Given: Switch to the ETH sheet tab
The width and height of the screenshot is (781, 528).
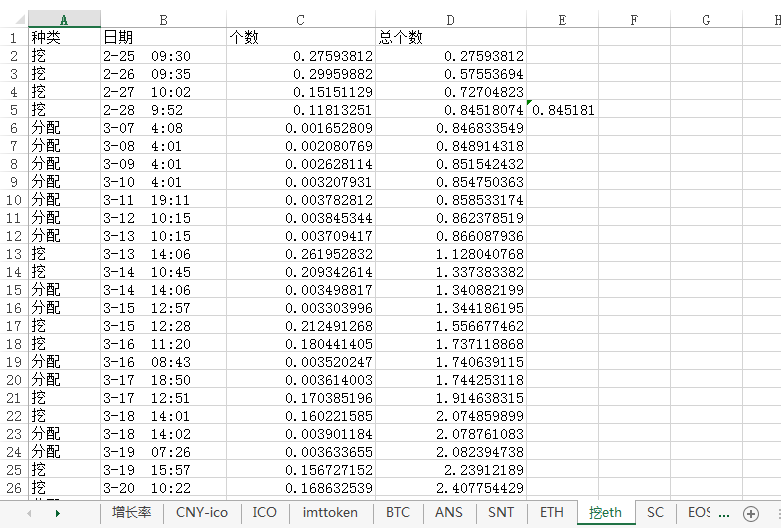Looking at the screenshot, I should point(551,512).
